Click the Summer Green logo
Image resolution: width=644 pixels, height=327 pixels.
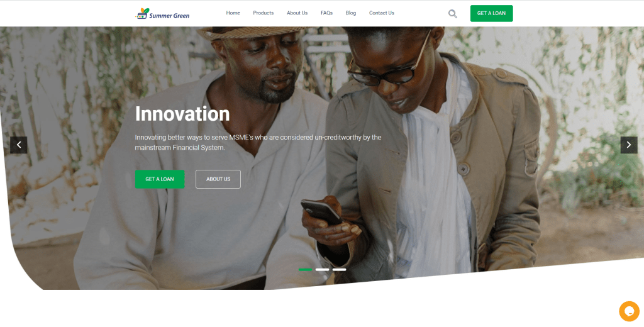[162, 14]
